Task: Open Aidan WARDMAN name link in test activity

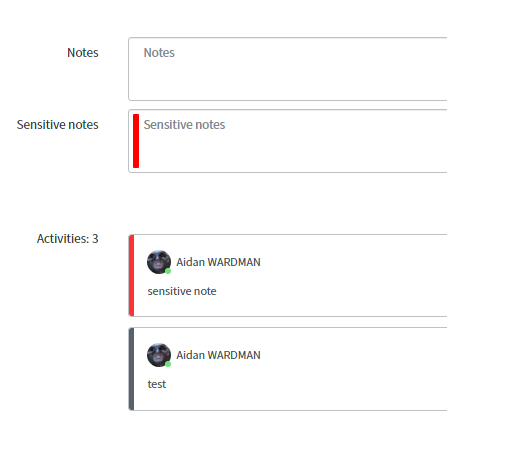Action: (218, 355)
